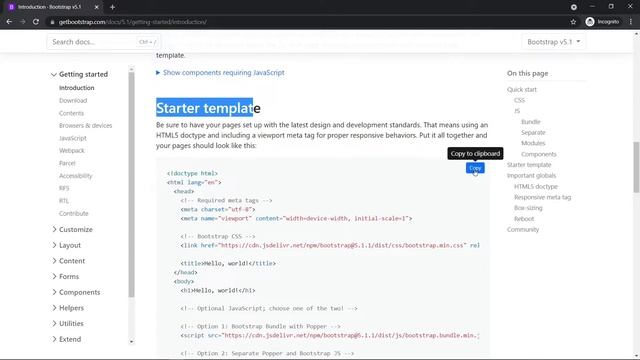640x360 pixels.
Task: Jump to Separate in page contents
Action: coord(533,132)
